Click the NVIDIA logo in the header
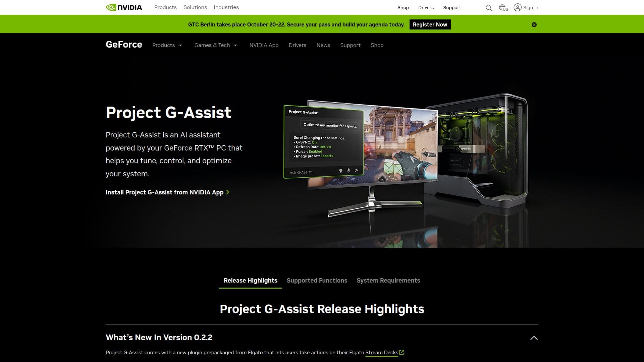The image size is (644, 362). click(x=124, y=7)
